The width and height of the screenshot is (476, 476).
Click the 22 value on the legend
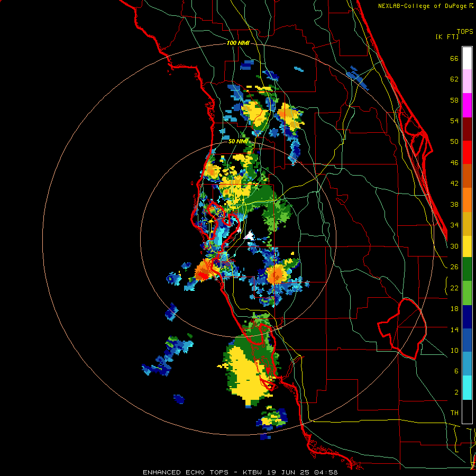[454, 288]
